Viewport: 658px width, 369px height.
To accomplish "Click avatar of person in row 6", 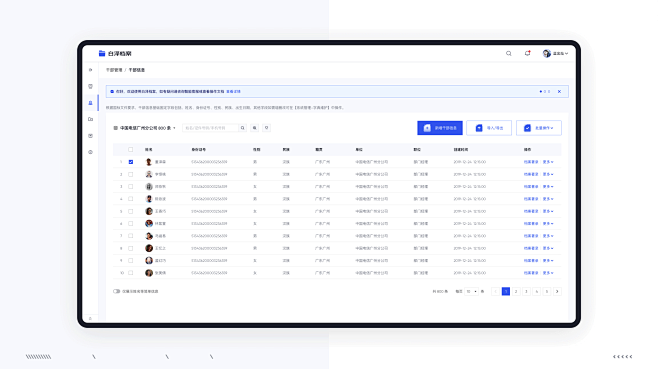I will coord(149,223).
